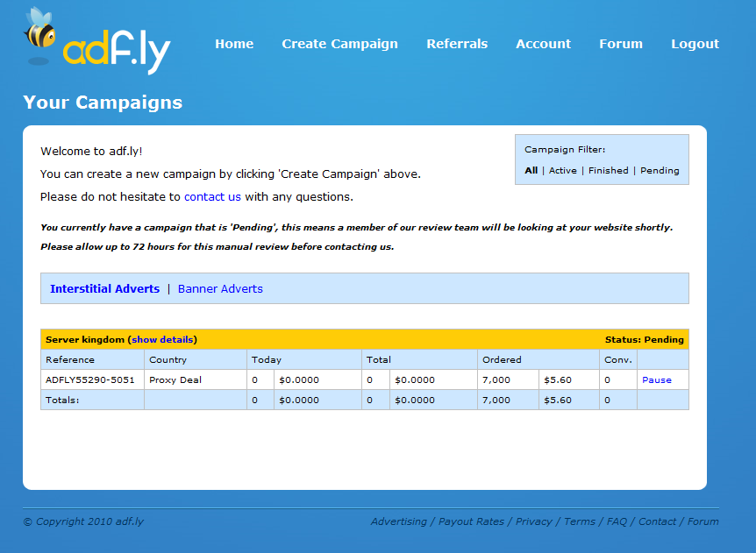Click the 'Totals:' row label
Screen dimensions: 756x553
click(62, 401)
